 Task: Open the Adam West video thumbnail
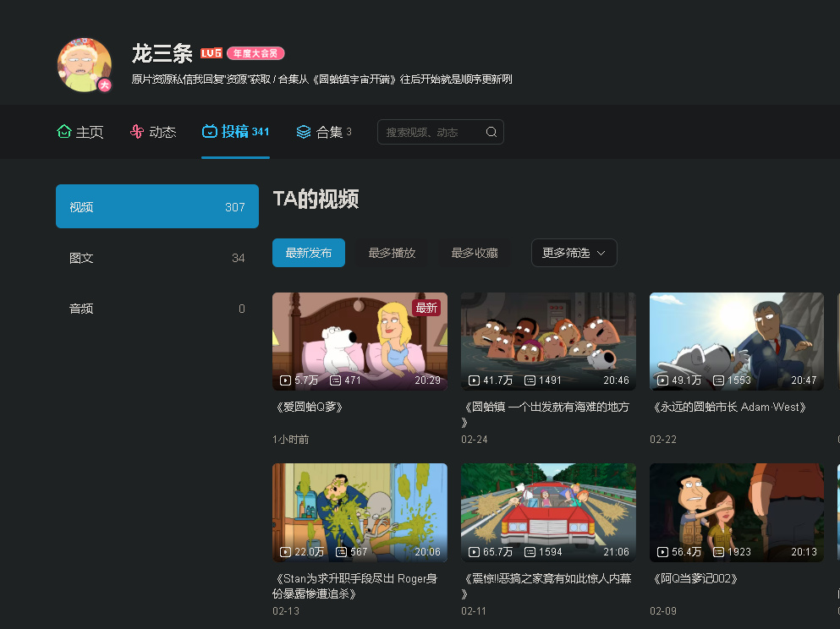(737, 341)
